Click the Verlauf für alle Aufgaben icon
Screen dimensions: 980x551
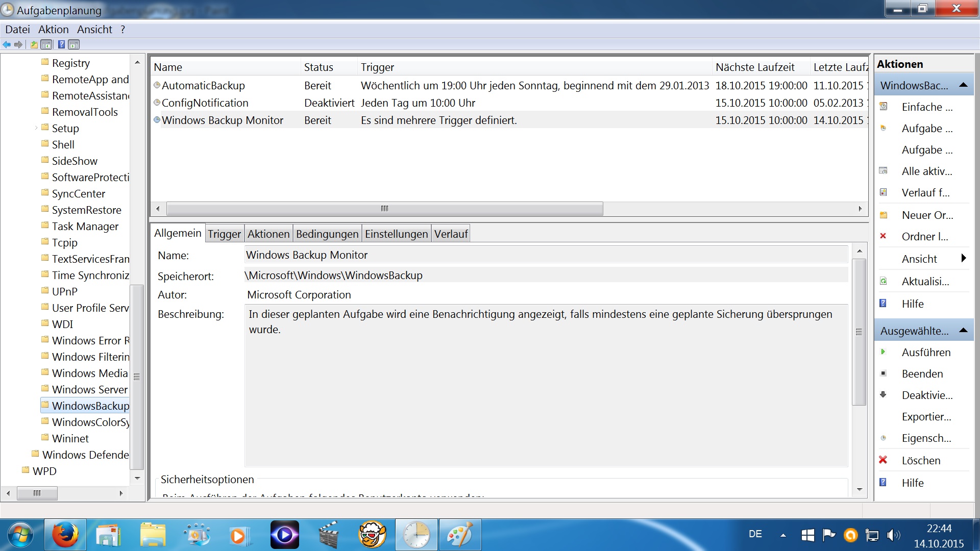(x=884, y=192)
